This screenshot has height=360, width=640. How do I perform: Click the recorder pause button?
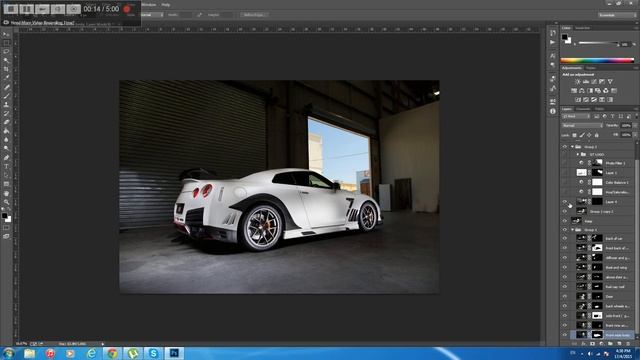[x=27, y=9]
